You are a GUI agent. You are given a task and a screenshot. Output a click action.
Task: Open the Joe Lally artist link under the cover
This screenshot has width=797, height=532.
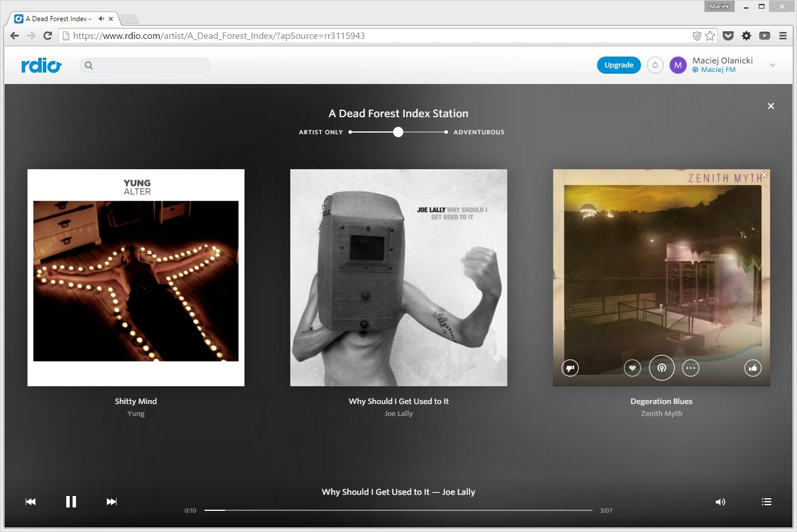399,414
